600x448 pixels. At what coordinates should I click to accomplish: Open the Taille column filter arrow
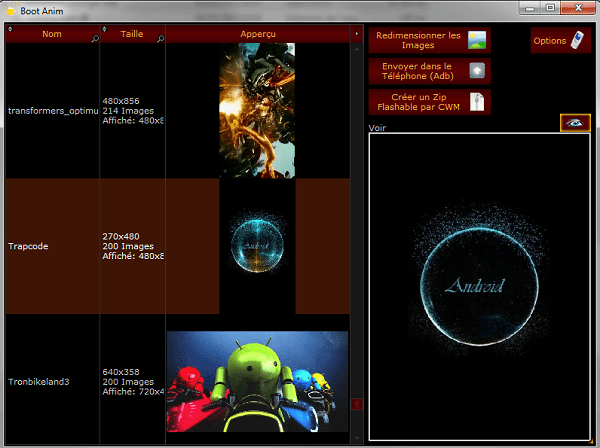[105, 30]
